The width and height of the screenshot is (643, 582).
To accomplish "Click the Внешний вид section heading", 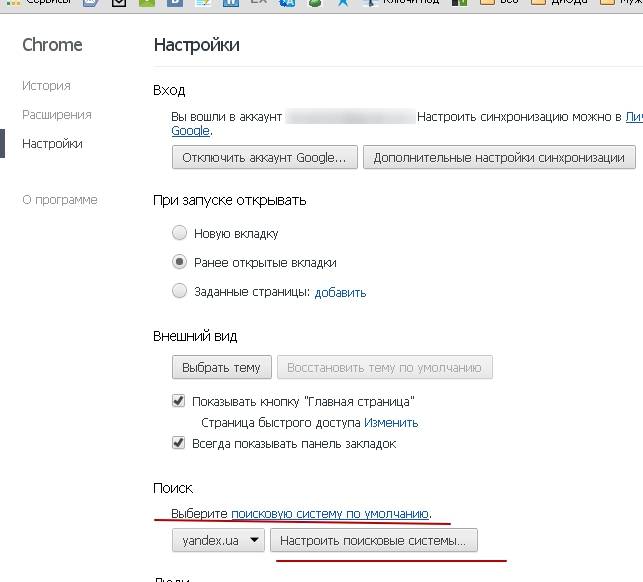I will [195, 336].
